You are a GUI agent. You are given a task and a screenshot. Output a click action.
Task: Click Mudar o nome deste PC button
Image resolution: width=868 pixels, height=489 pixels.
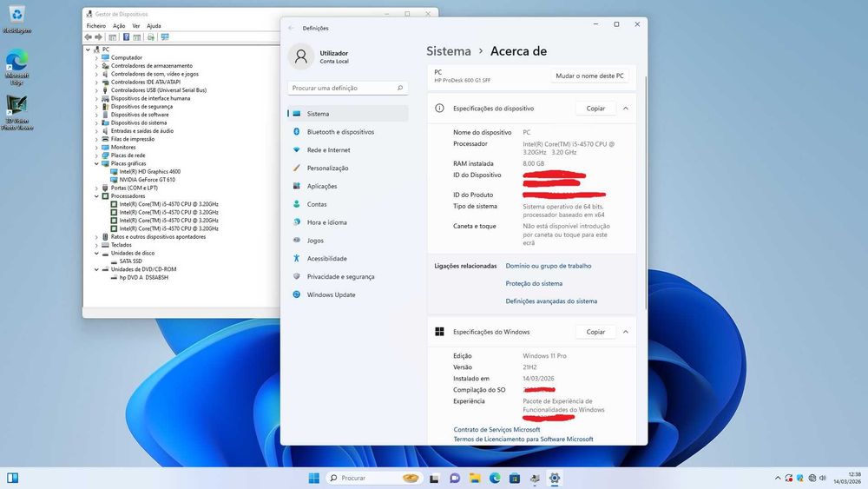pyautogui.click(x=589, y=76)
